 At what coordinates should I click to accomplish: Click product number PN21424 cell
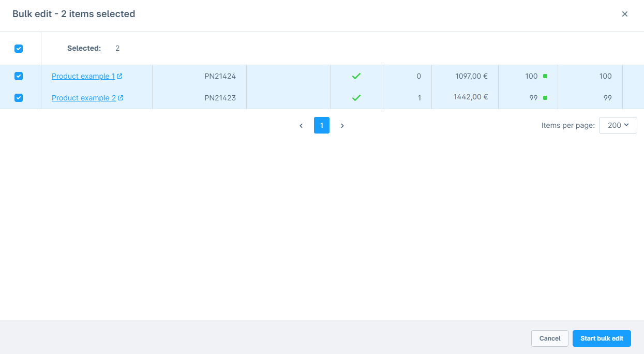click(220, 76)
